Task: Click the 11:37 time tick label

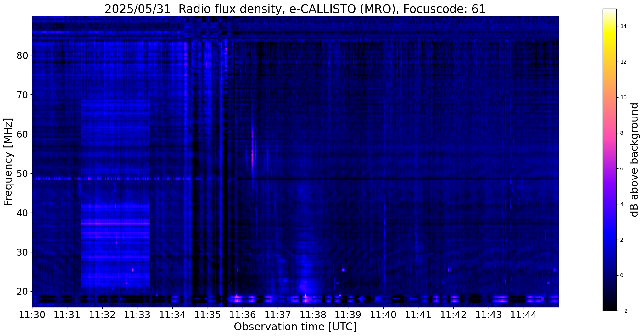Action: tap(278, 315)
